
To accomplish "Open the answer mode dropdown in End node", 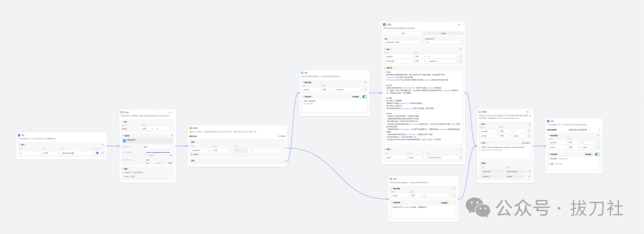I will 583,130.
